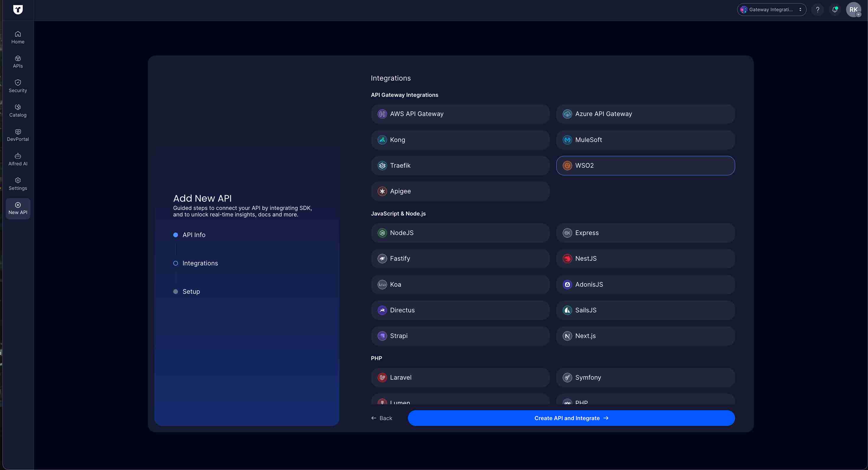Select the Integrations step indicator

point(175,263)
